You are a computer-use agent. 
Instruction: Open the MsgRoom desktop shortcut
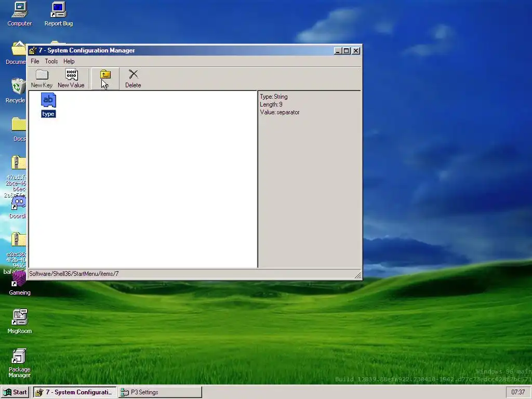20,322
